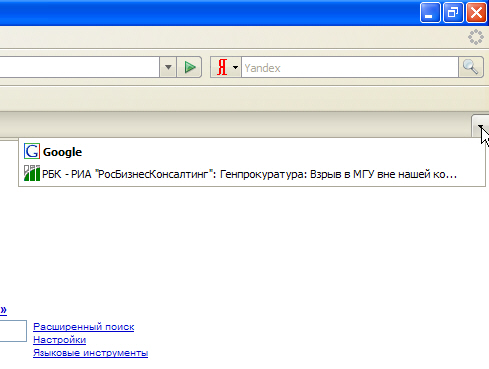This screenshot has width=489, height=369.
Task: Restore down the browser window
Action: coord(453,13)
